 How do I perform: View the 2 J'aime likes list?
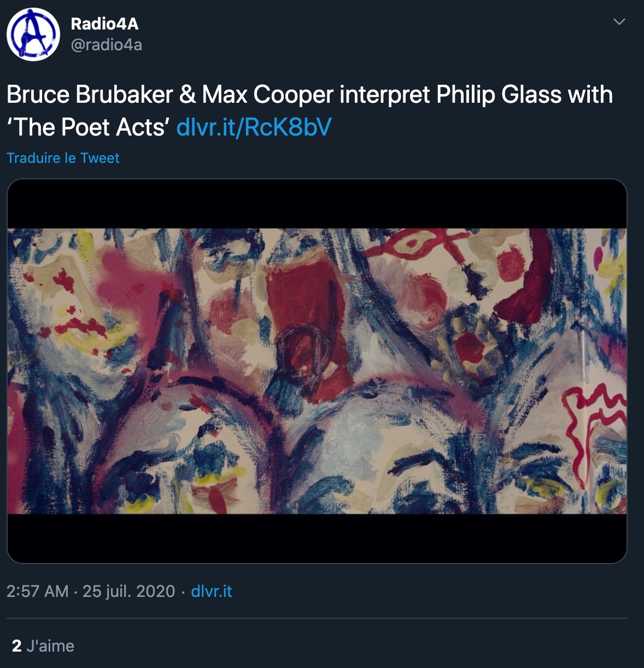point(43,646)
